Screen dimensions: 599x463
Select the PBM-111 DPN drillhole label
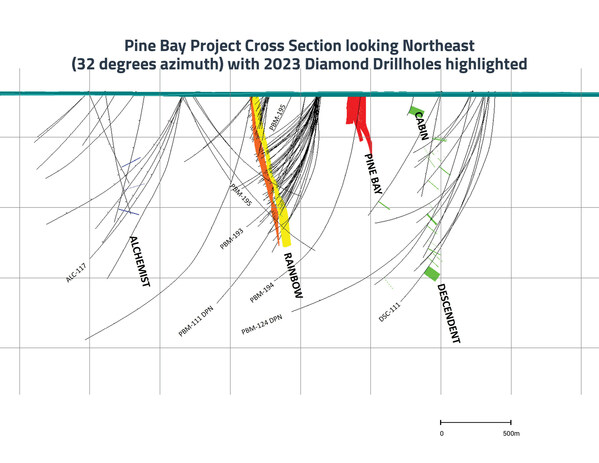196,322
